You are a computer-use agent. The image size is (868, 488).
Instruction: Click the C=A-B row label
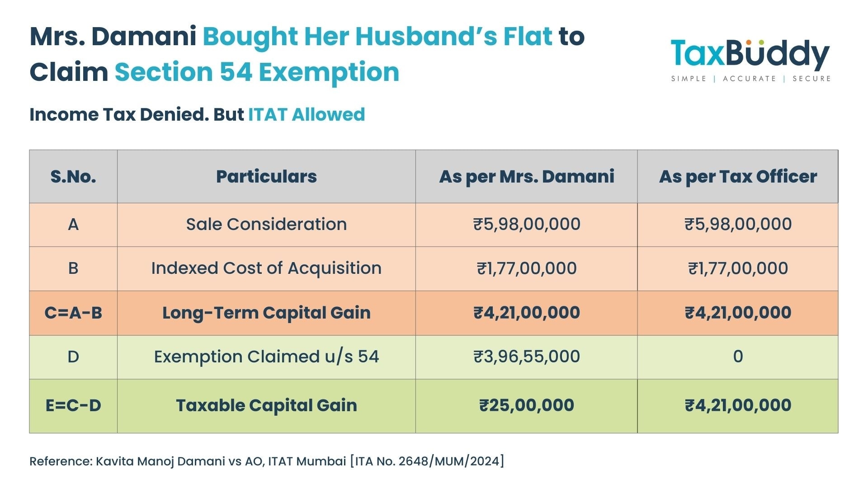(x=73, y=313)
